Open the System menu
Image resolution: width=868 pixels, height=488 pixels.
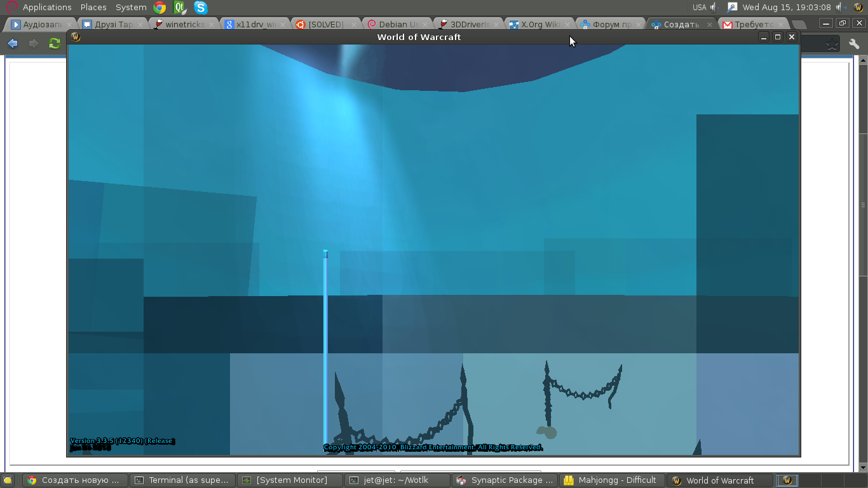[x=131, y=7]
